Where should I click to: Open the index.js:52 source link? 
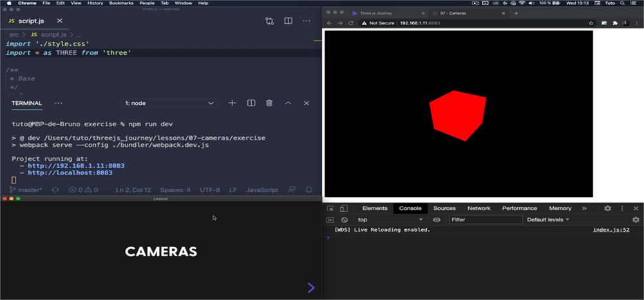[x=611, y=230]
